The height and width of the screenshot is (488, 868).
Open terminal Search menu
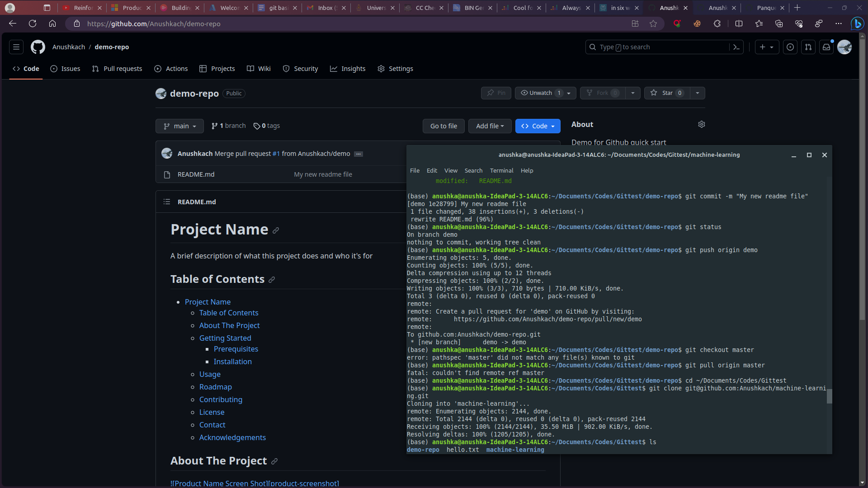(473, 171)
